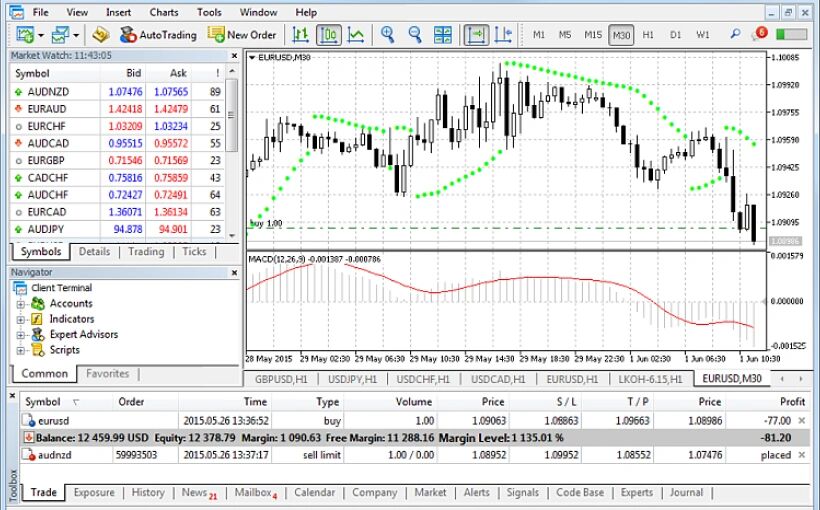Viewport: 820px width, 510px height.
Task: Switch to the History tab
Action: [x=148, y=492]
